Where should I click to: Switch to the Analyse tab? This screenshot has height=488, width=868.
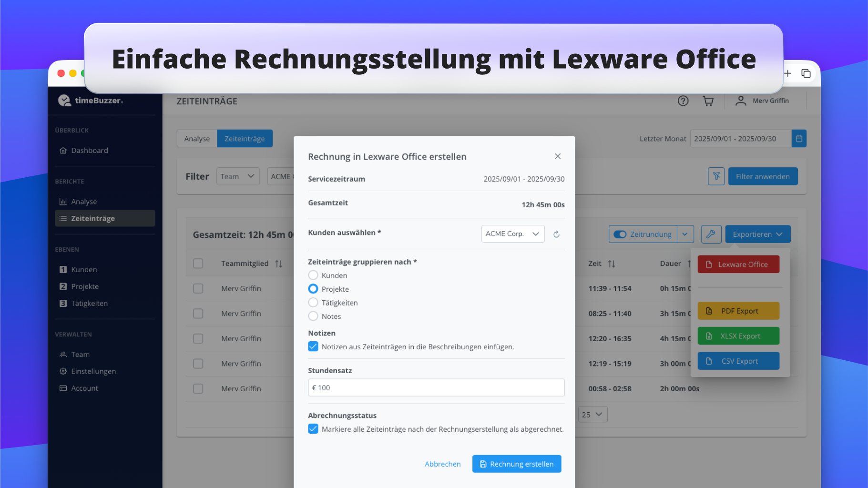(x=197, y=139)
